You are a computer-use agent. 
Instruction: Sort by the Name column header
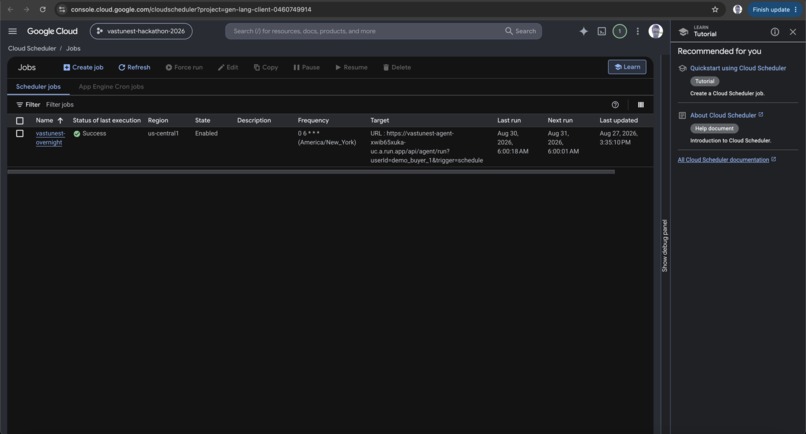click(44, 120)
